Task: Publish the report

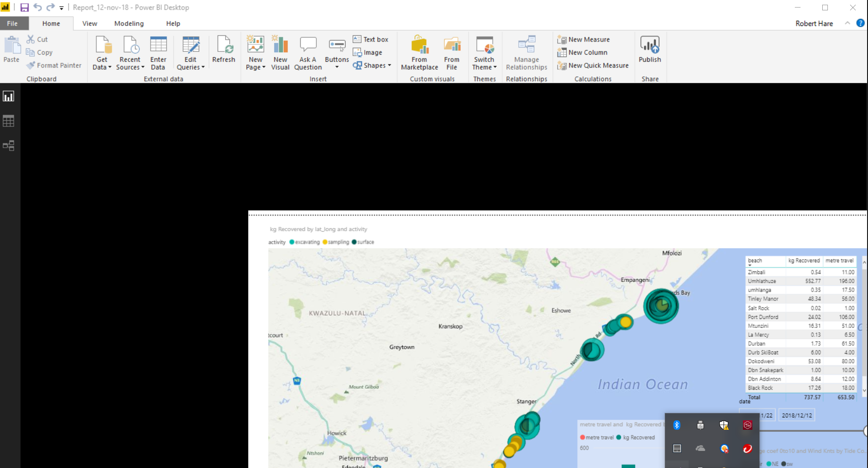Action: (650, 49)
